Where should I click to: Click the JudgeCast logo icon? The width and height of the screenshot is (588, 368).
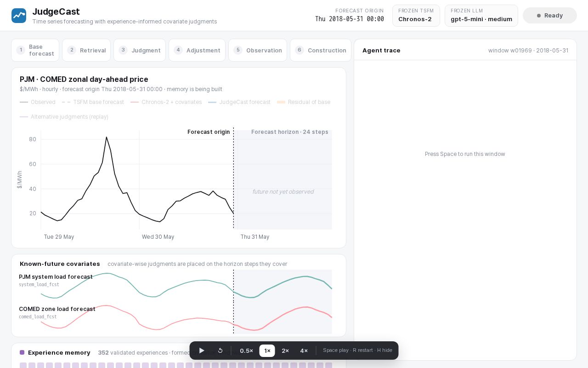click(19, 16)
